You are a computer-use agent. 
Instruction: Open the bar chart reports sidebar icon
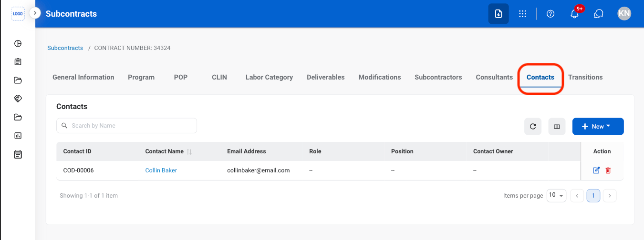click(x=18, y=136)
